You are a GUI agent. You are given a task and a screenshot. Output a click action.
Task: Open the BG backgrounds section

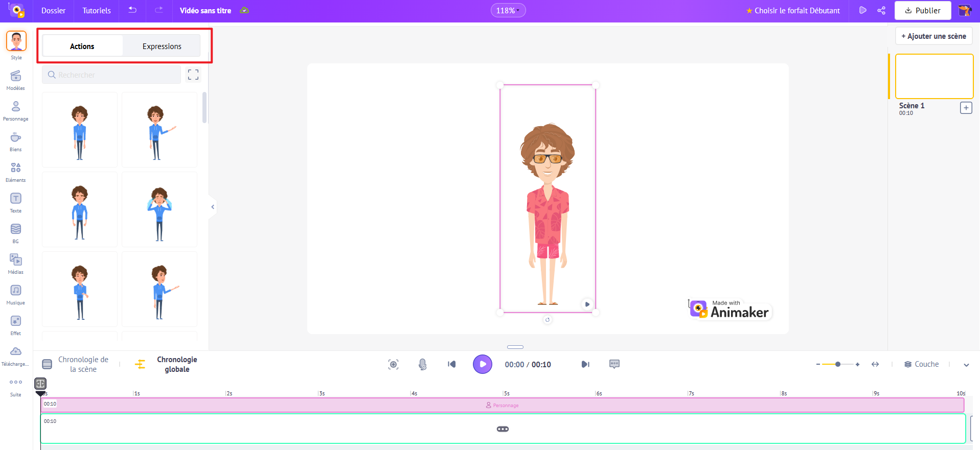pos(16,233)
